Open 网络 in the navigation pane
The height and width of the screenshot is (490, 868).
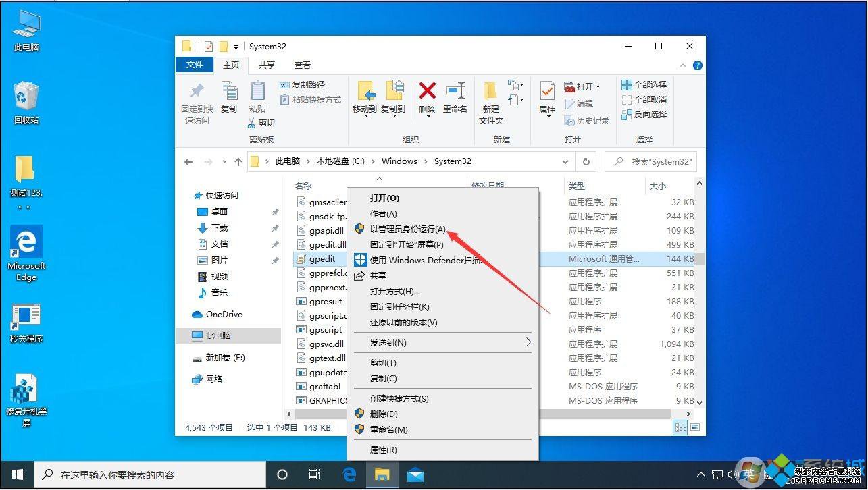214,379
